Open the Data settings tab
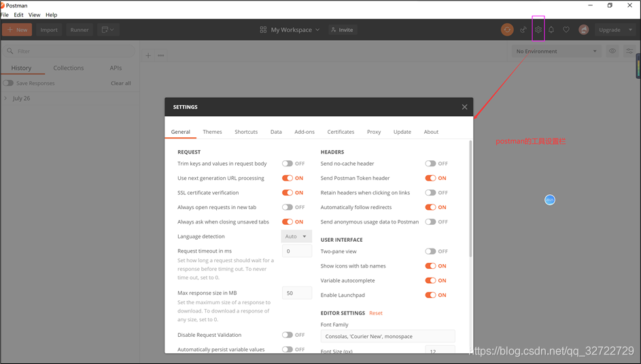641x364 pixels. click(276, 132)
